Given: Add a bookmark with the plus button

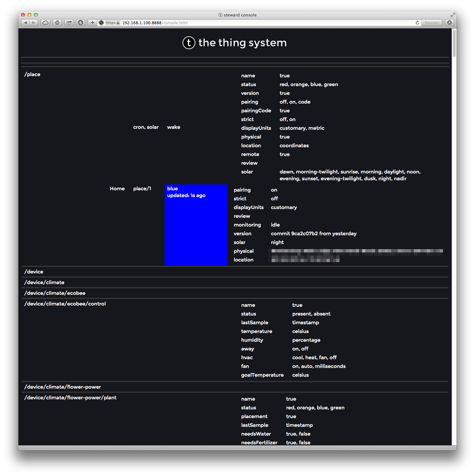Looking at the screenshot, I should [92, 23].
